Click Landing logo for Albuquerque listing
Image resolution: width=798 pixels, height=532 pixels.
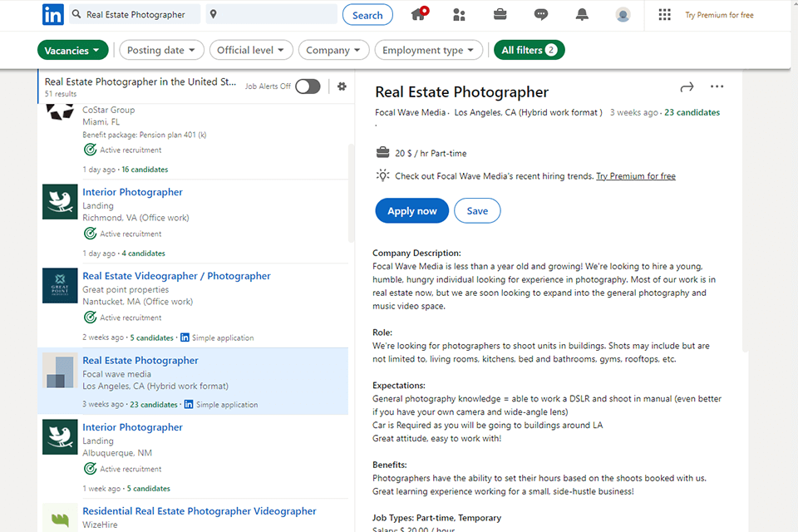coord(60,436)
